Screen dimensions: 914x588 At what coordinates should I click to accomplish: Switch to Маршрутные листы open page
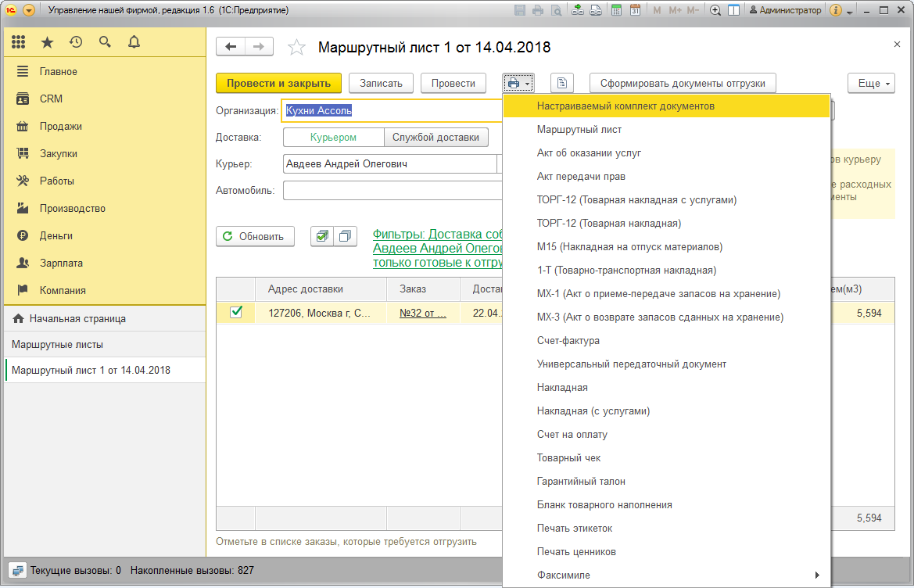pyautogui.click(x=105, y=344)
